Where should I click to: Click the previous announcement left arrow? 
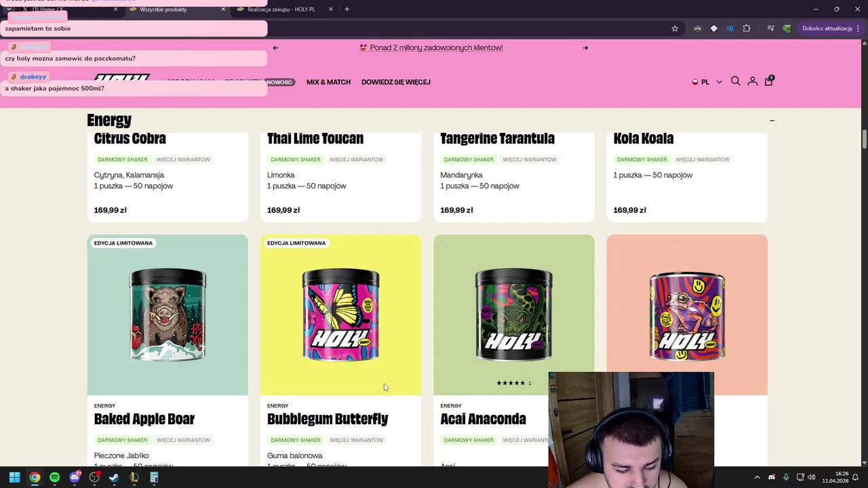[x=275, y=48]
